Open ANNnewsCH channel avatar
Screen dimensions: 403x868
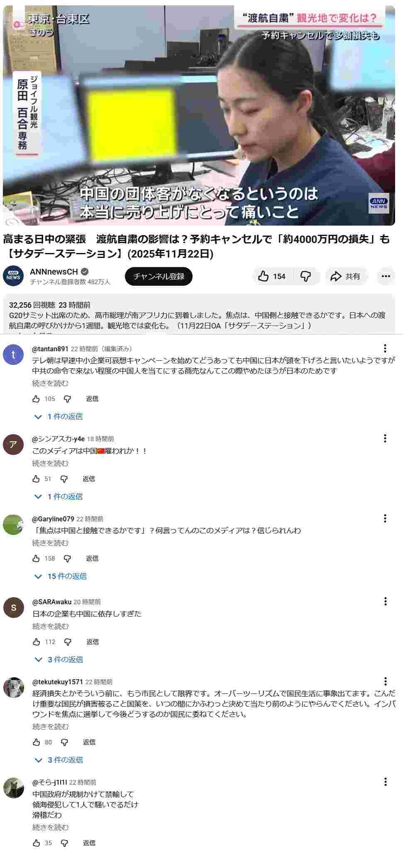(x=13, y=276)
